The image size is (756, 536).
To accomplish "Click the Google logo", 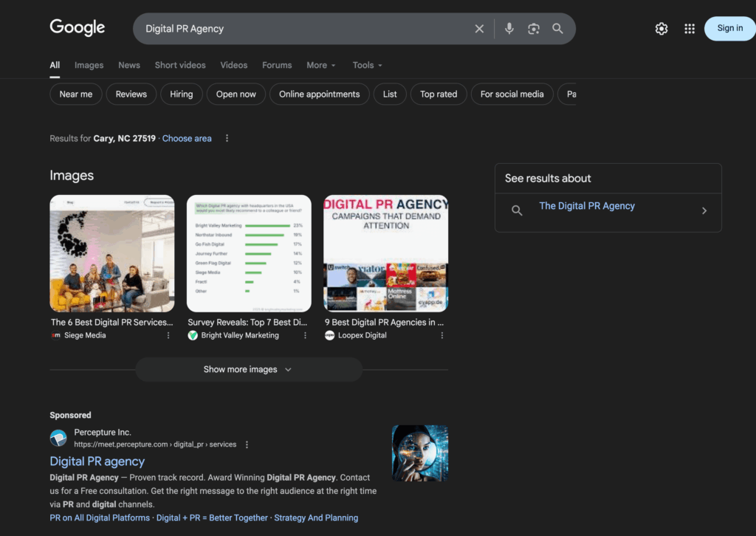I will 77,27.
